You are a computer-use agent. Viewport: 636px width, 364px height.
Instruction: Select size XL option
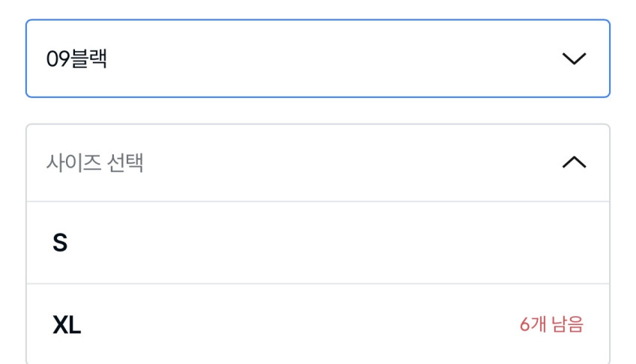pos(318,324)
